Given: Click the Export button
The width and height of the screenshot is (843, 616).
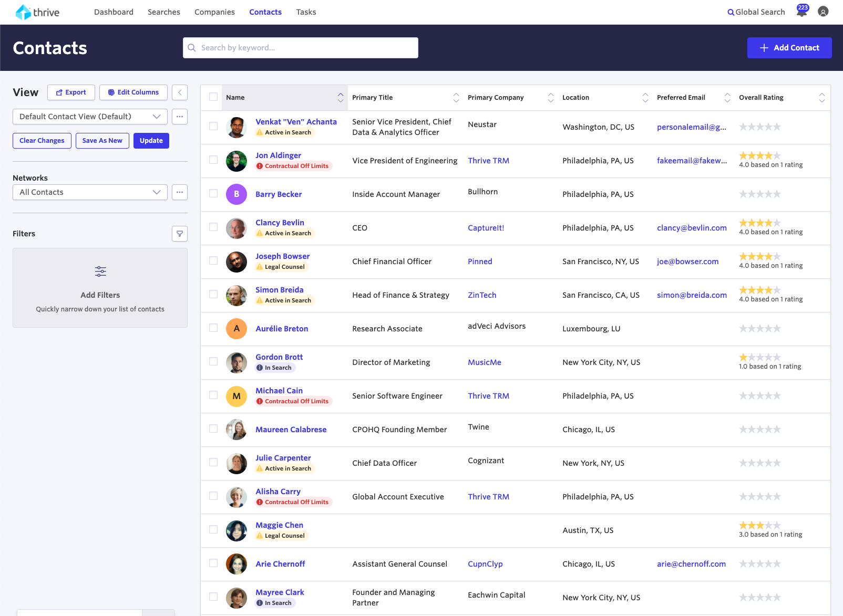Looking at the screenshot, I should [x=71, y=92].
